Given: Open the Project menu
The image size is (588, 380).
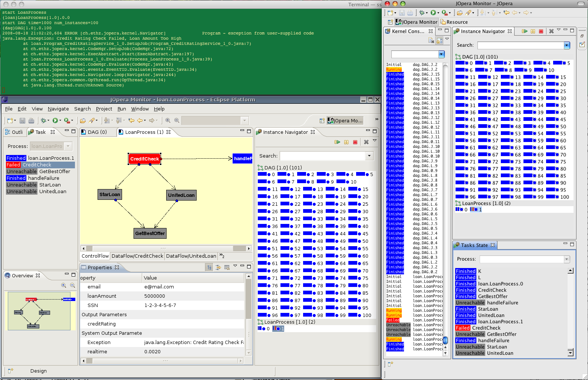Looking at the screenshot, I should [104, 109].
